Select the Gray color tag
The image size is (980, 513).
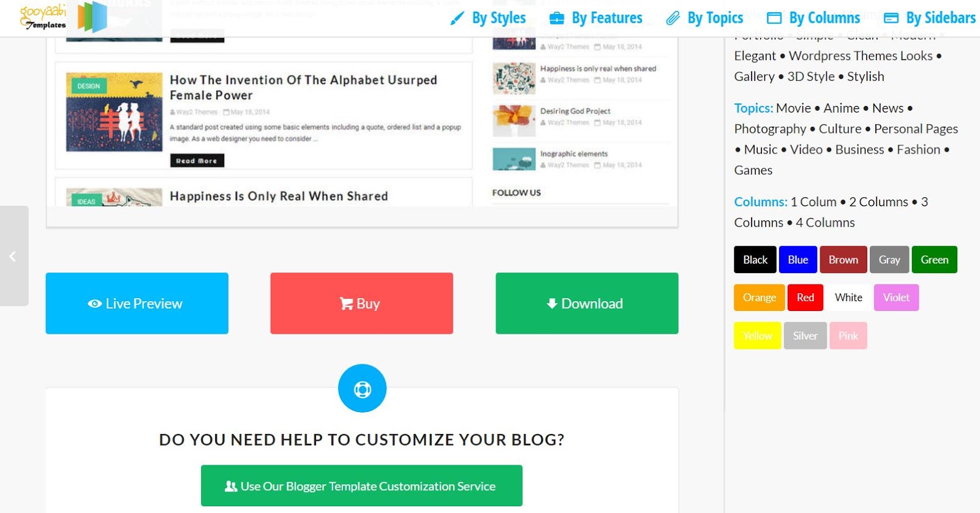[x=889, y=260]
